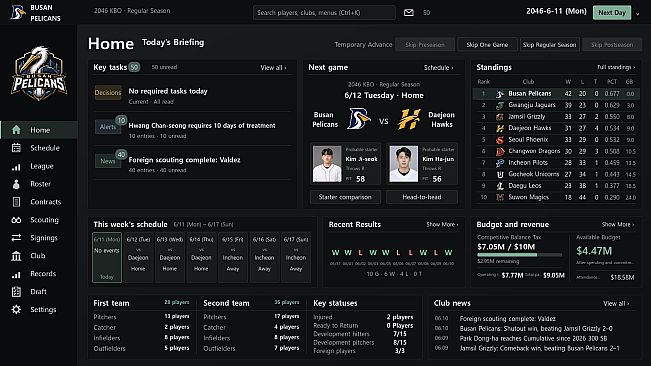Open the Scouting binoculars icon
The image size is (651, 366).
point(16,220)
